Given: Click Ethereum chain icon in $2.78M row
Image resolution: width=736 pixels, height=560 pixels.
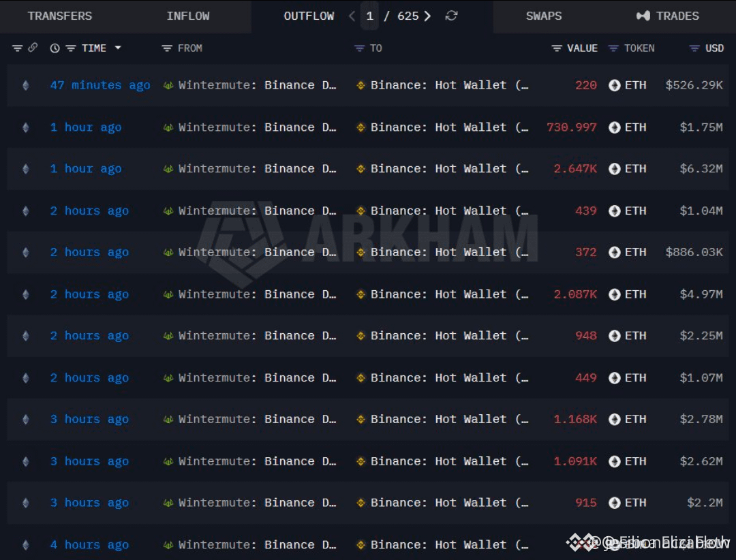Looking at the screenshot, I should (26, 420).
